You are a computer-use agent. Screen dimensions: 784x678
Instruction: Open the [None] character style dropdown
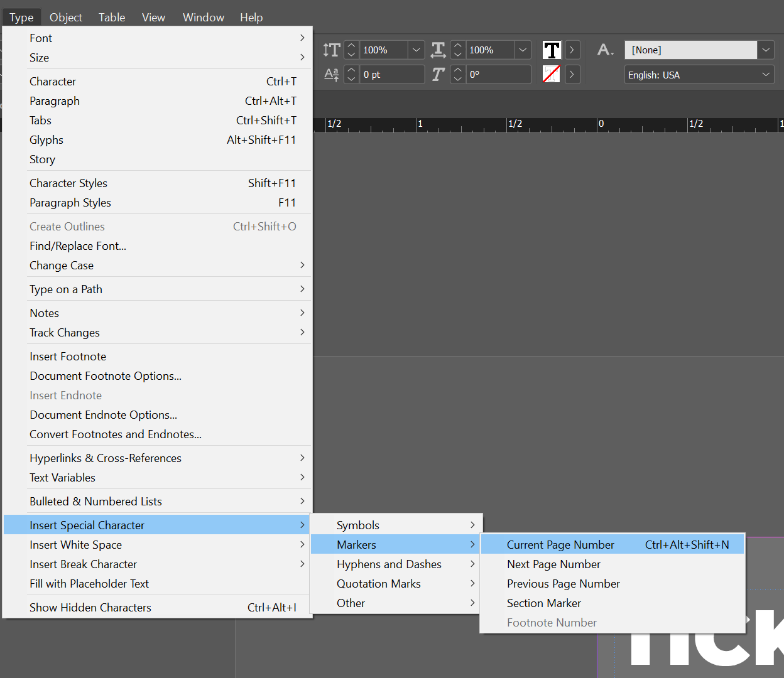tap(765, 50)
